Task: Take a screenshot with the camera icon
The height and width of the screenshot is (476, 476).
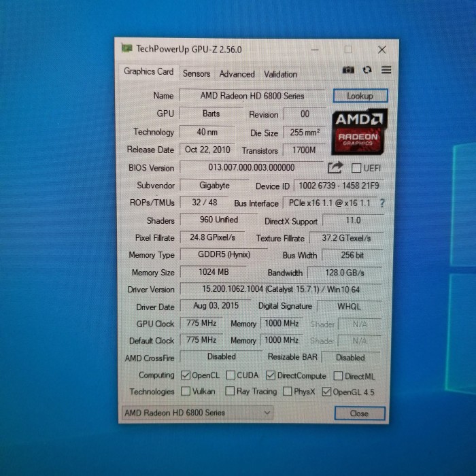Action: pos(348,70)
